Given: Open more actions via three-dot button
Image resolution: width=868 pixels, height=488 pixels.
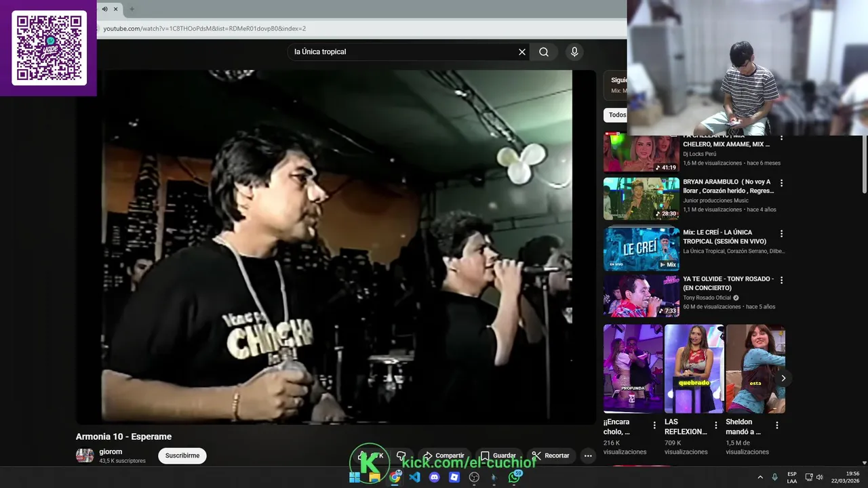Looking at the screenshot, I should [x=588, y=455].
